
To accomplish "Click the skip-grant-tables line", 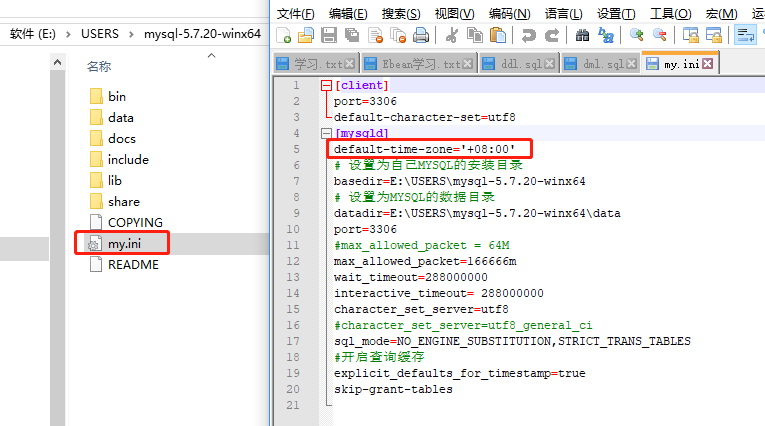I will pos(393,389).
